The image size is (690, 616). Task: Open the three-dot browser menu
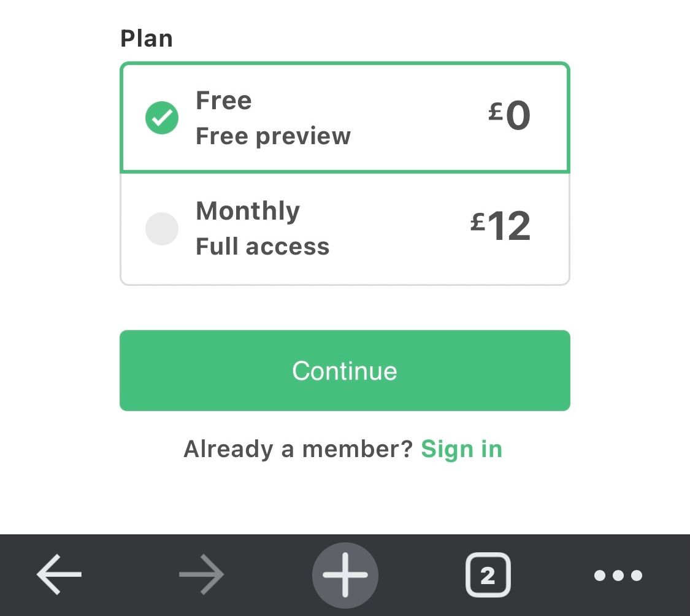tap(618, 575)
